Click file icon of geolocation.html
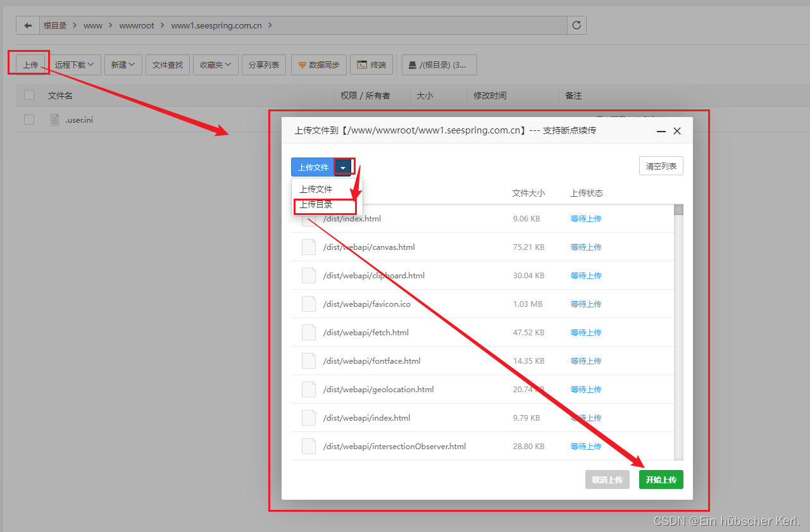 (309, 389)
